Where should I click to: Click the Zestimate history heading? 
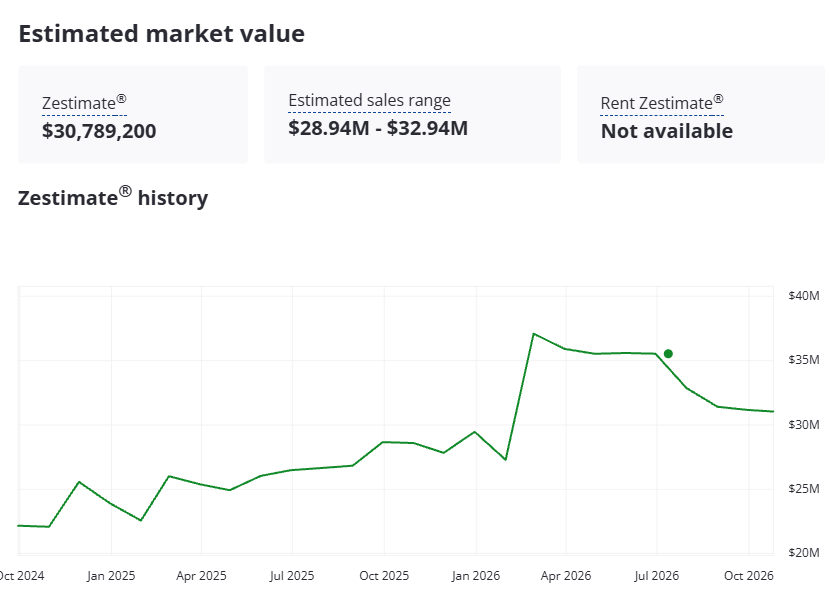click(113, 197)
